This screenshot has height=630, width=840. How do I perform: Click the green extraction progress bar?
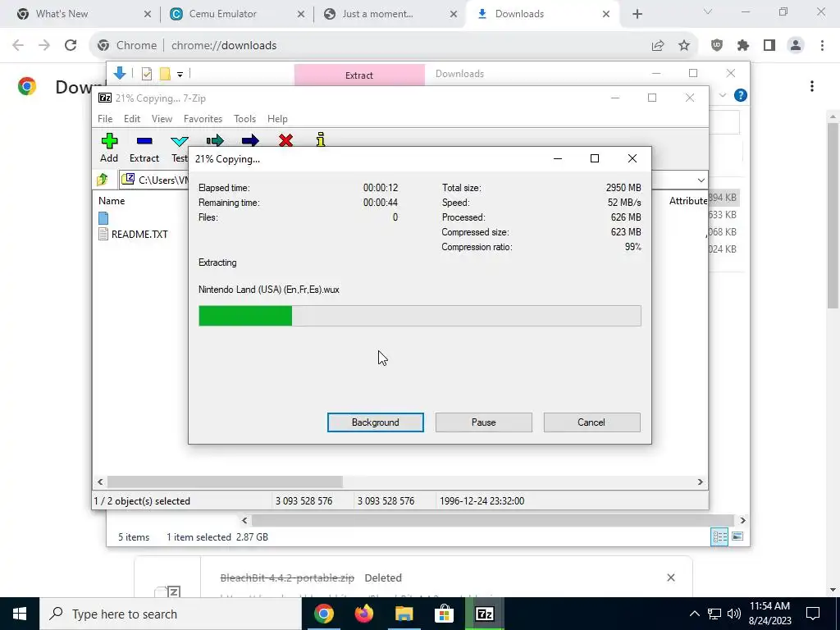245,316
